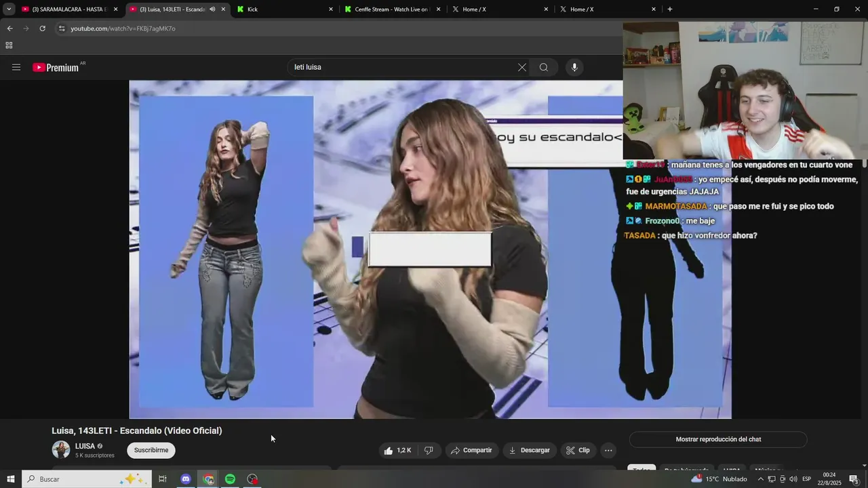
Task: Click MARMOTASADA chat message in overlay
Action: pyautogui.click(x=730, y=207)
